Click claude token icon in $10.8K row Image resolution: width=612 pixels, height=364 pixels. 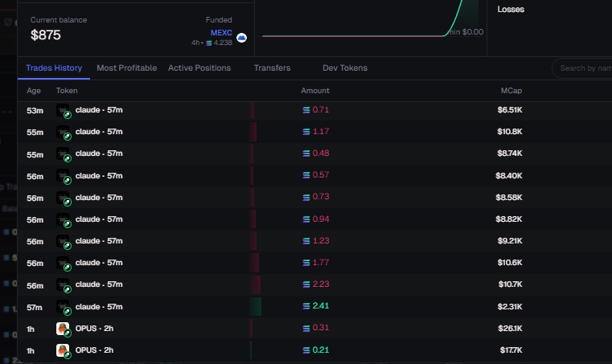pos(63,132)
